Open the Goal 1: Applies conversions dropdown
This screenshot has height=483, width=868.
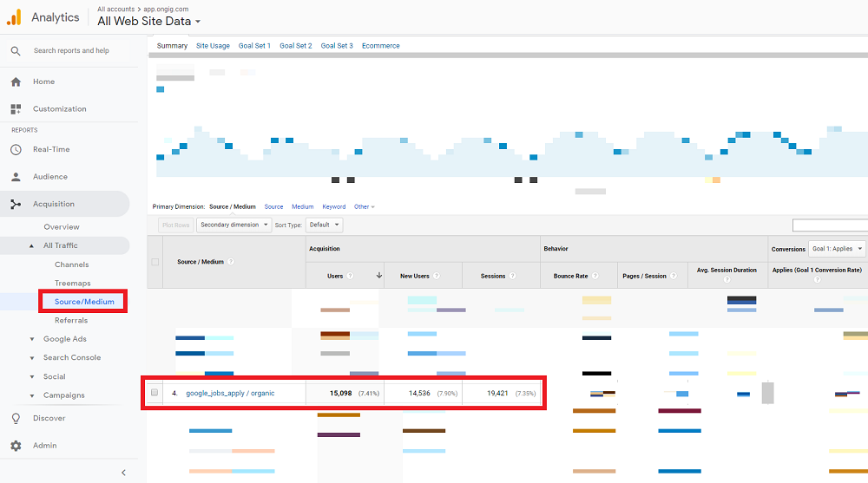point(837,249)
